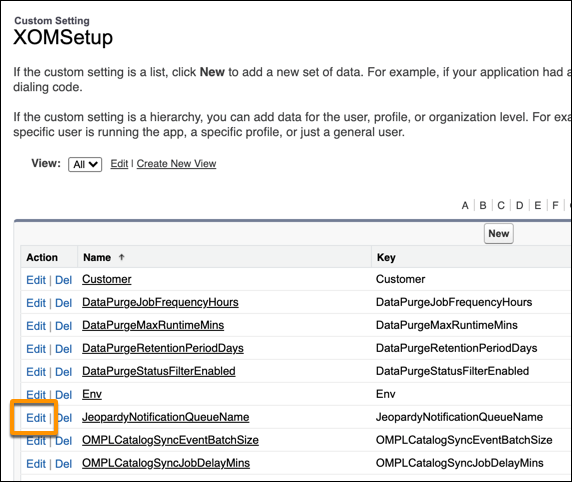Image resolution: width=572 pixels, height=482 pixels.
Task: Click the XOMSetup page title
Action: [x=63, y=37]
